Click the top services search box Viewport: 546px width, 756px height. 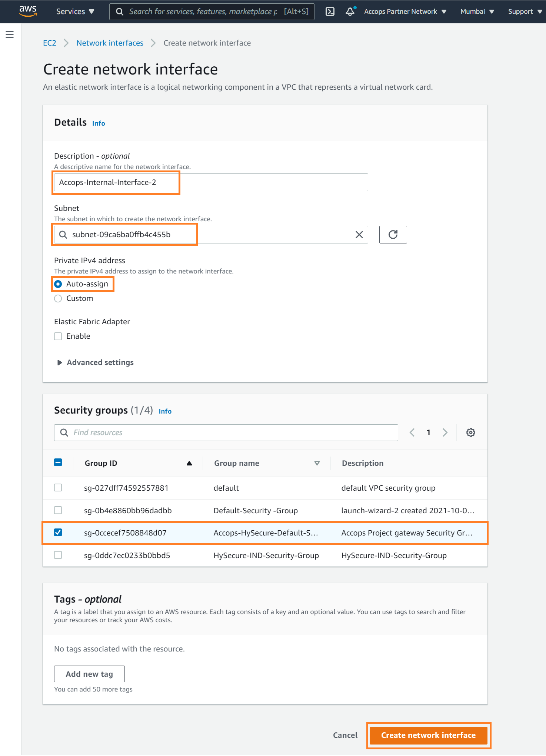(212, 11)
